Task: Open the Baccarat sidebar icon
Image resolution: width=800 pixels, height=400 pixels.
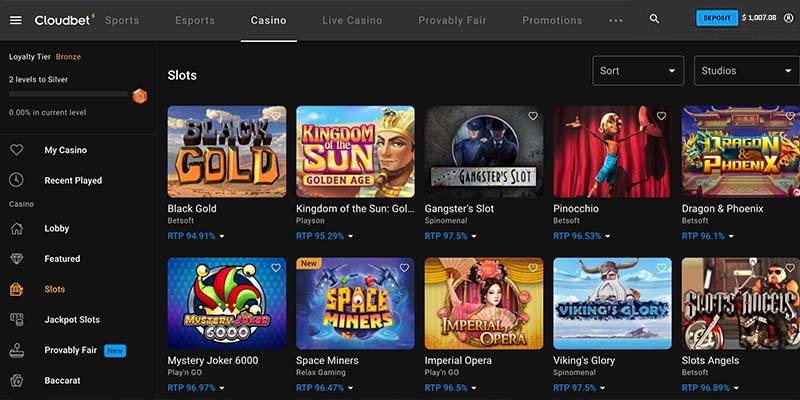Action: tap(16, 380)
